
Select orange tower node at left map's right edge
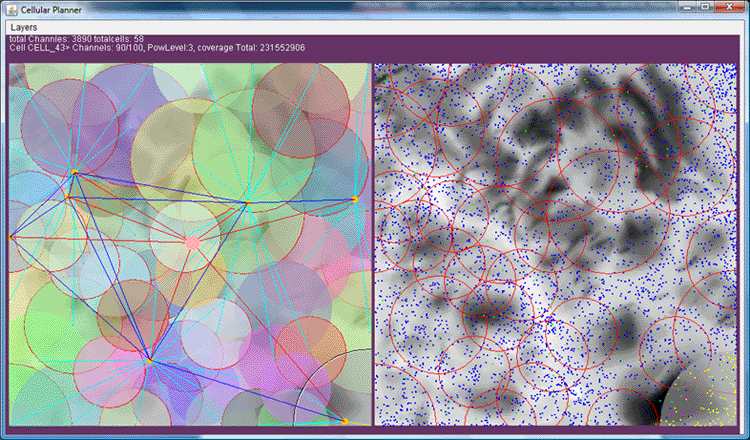(354, 199)
